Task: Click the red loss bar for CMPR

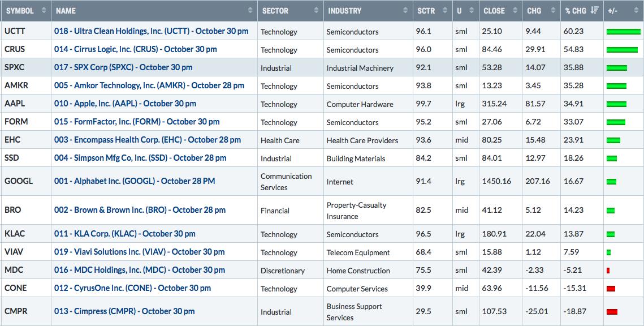Action: 612,312
